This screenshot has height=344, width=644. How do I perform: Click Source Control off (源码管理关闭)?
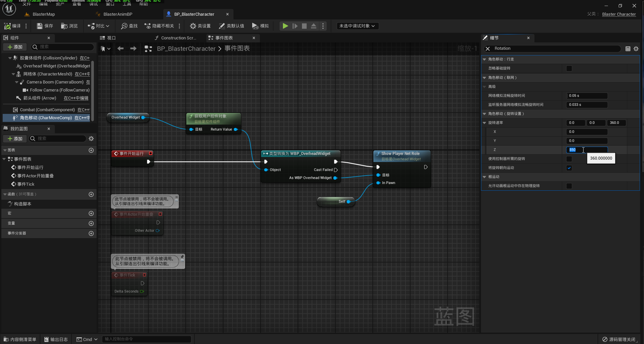[619, 339]
